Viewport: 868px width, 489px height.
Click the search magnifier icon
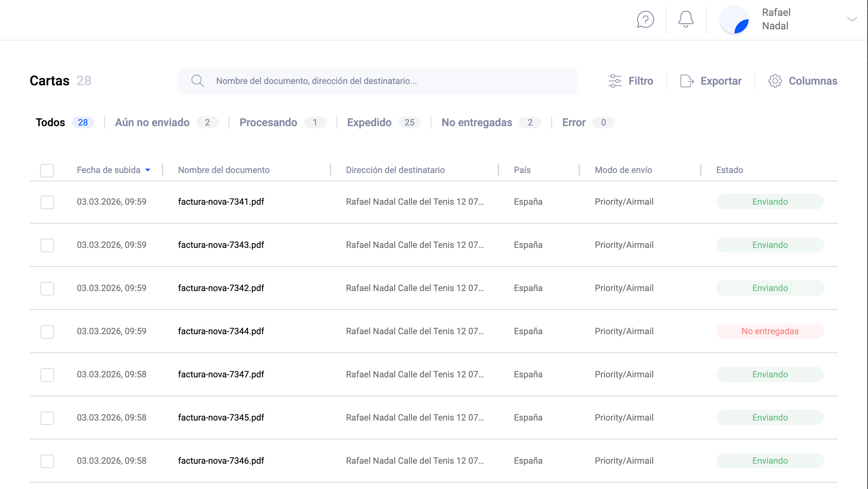tap(198, 81)
